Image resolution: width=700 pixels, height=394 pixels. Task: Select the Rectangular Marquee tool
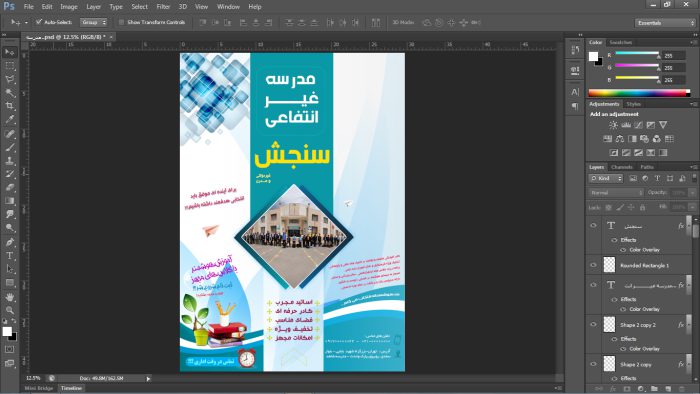click(x=9, y=66)
